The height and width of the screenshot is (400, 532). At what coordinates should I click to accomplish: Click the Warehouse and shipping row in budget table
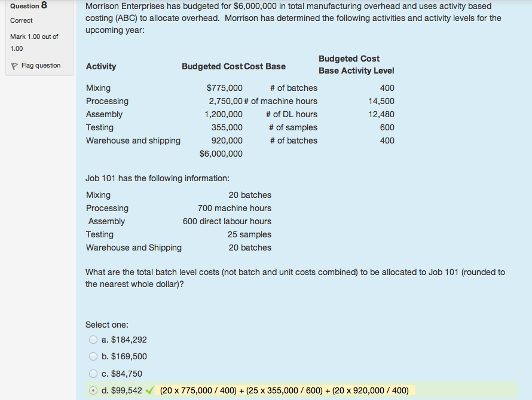[x=133, y=141]
